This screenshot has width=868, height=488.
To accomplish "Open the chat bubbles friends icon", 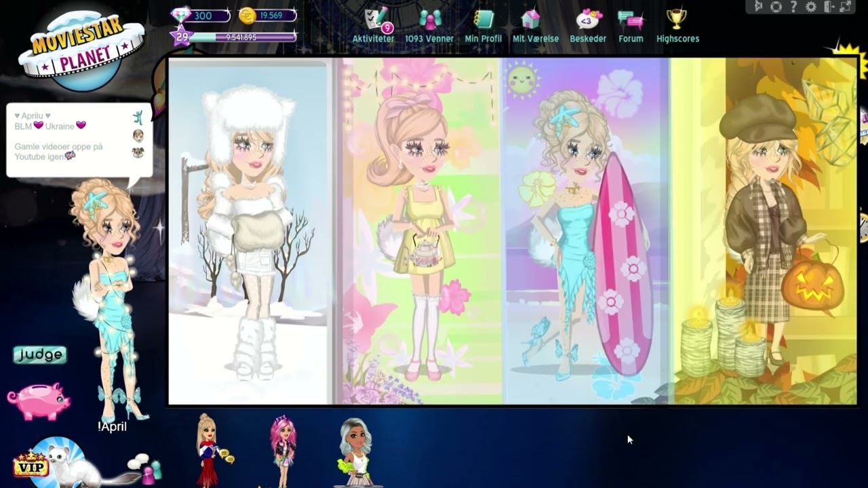I will click(145, 468).
